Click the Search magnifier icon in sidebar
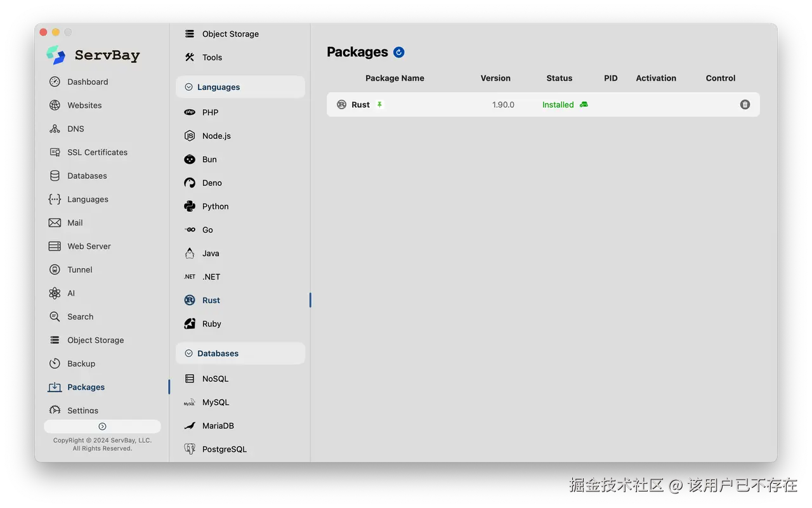Screen dimensions: 812x508 55,316
